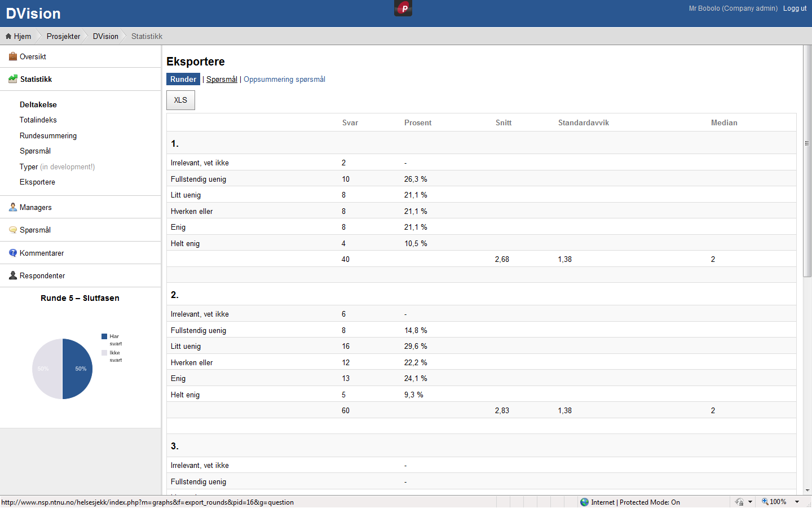Image resolution: width=812 pixels, height=508 pixels.
Task: Click the Svar column header
Action: coord(350,122)
